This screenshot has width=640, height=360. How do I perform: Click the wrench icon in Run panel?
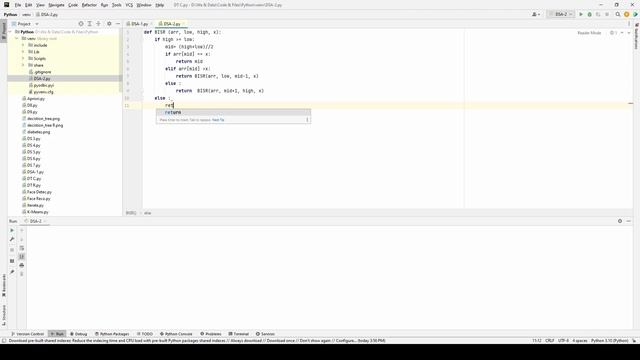[x=12, y=239]
